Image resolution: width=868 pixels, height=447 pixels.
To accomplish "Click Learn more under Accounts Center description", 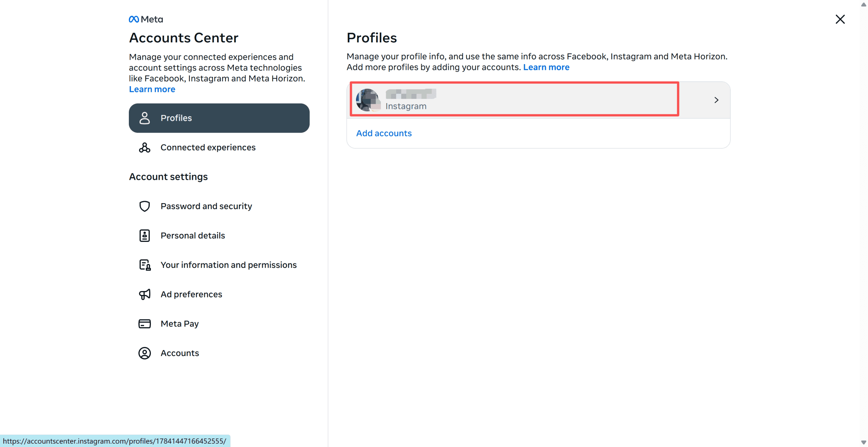I will 152,89.
